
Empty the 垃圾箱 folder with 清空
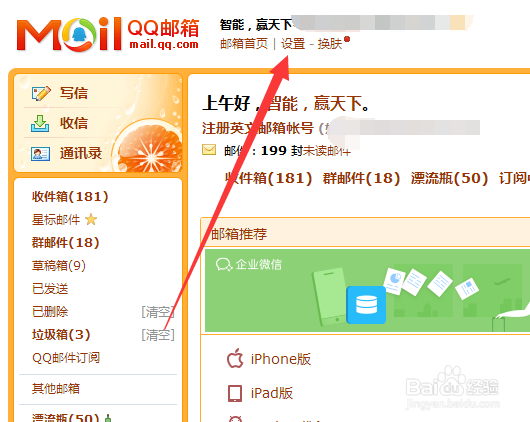coord(158,335)
